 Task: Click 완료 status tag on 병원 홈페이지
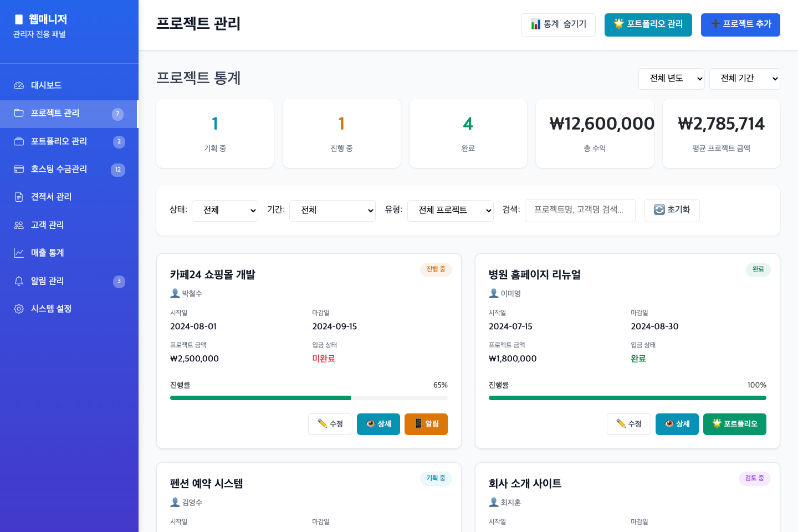tap(758, 270)
